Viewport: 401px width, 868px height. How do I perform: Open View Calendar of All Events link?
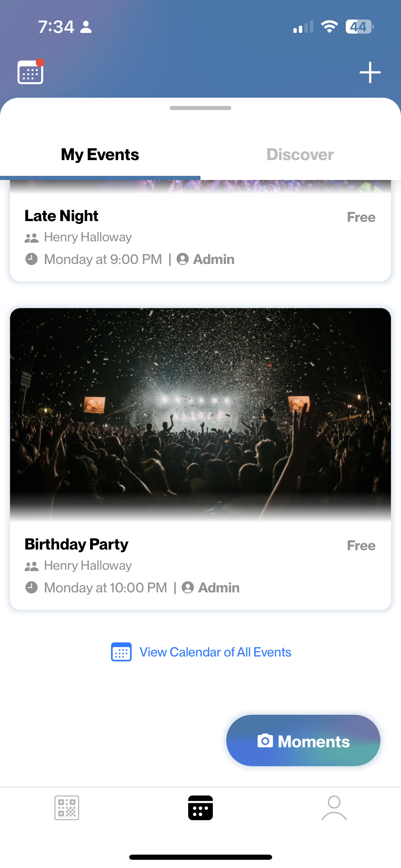tap(215, 652)
